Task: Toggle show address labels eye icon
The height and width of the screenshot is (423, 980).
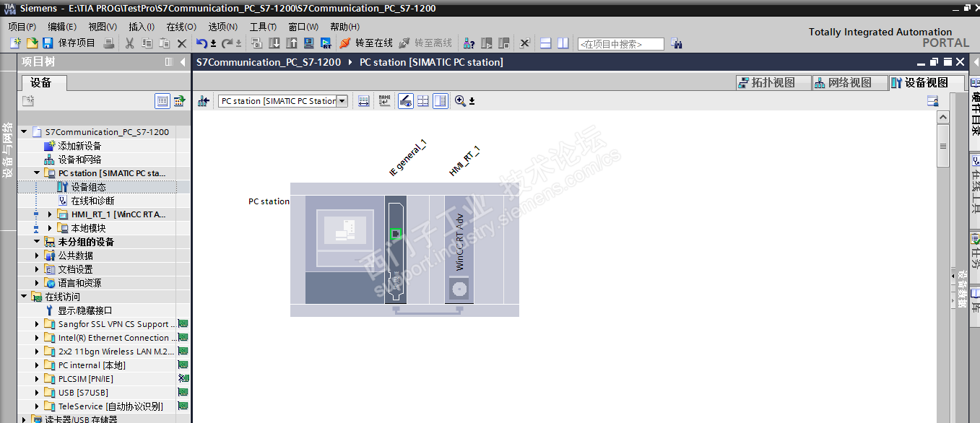Action: coord(406,101)
